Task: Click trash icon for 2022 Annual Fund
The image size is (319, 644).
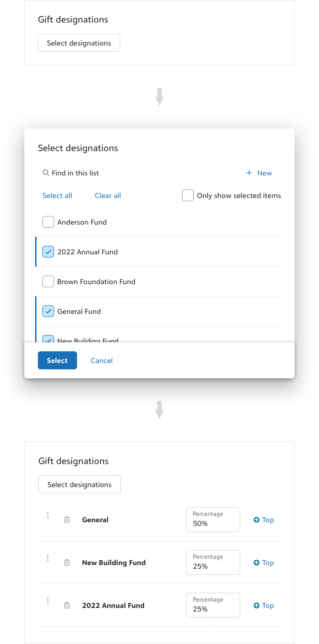Action: (67, 605)
